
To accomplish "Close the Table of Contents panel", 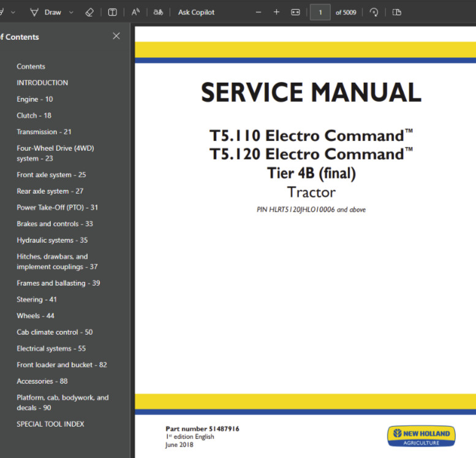I will tap(116, 36).
